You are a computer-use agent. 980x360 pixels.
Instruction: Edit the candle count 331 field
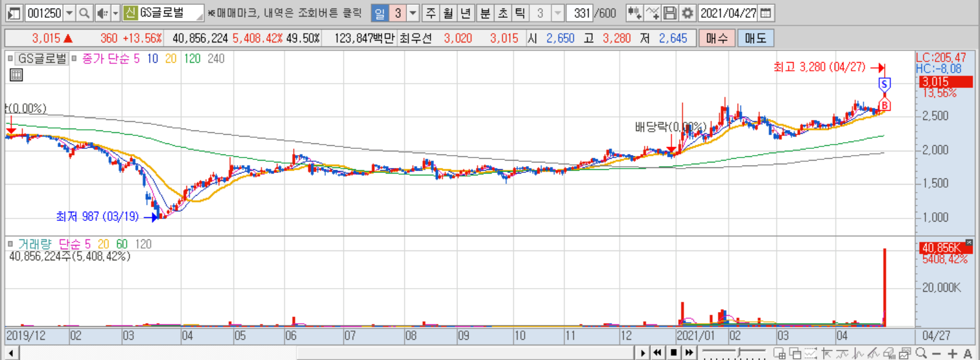579,13
